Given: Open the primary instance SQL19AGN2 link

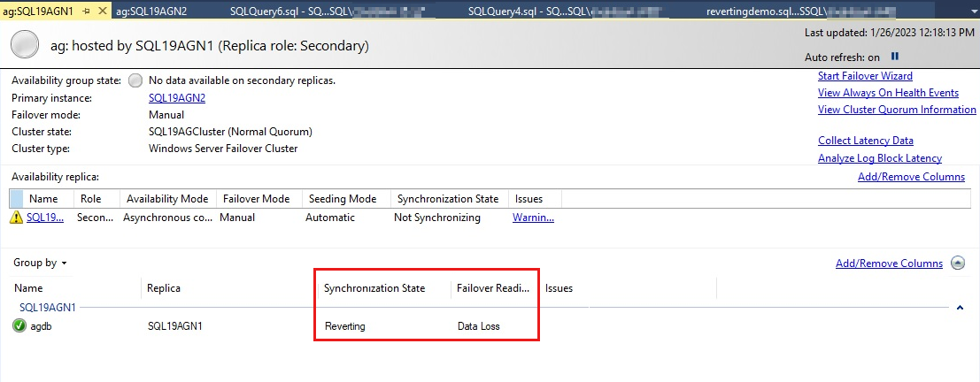Looking at the screenshot, I should click(177, 98).
